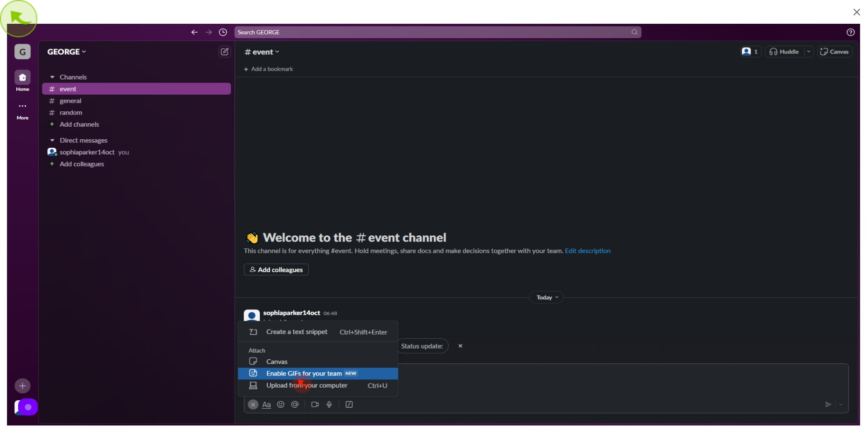Open the #event channel details dropdown
Screen dimensions: 868x432
(262, 52)
